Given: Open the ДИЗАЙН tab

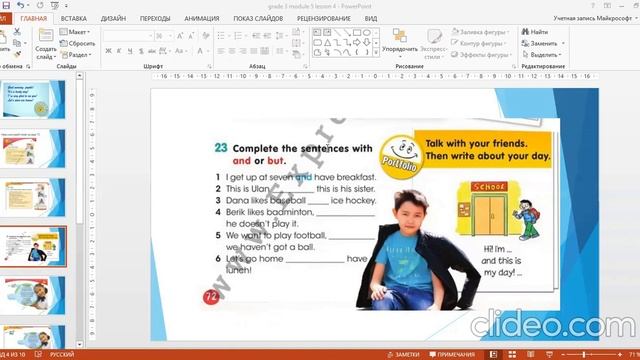Looking at the screenshot, I should click(x=113, y=18).
